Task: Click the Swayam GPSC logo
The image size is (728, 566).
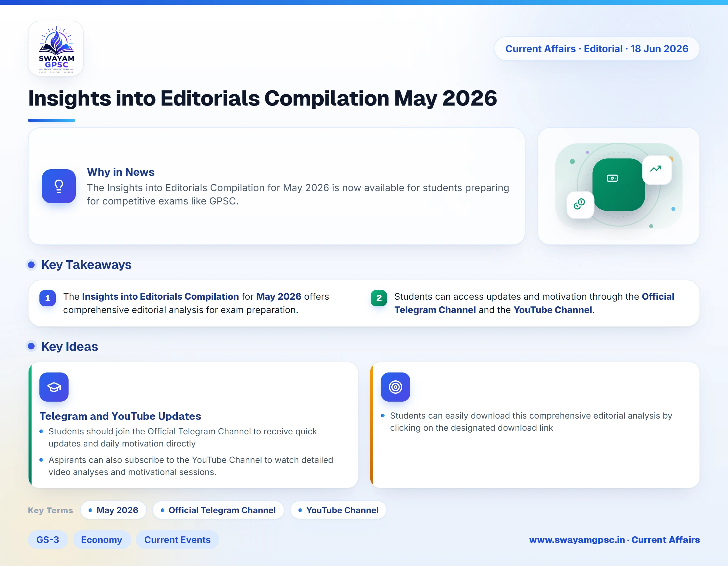Action: [56, 49]
